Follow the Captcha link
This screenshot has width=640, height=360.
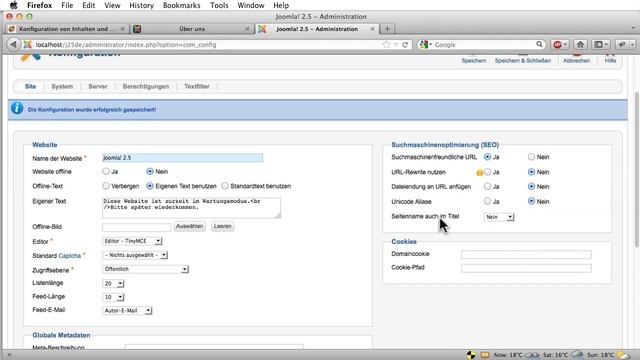pyautogui.click(x=70, y=256)
